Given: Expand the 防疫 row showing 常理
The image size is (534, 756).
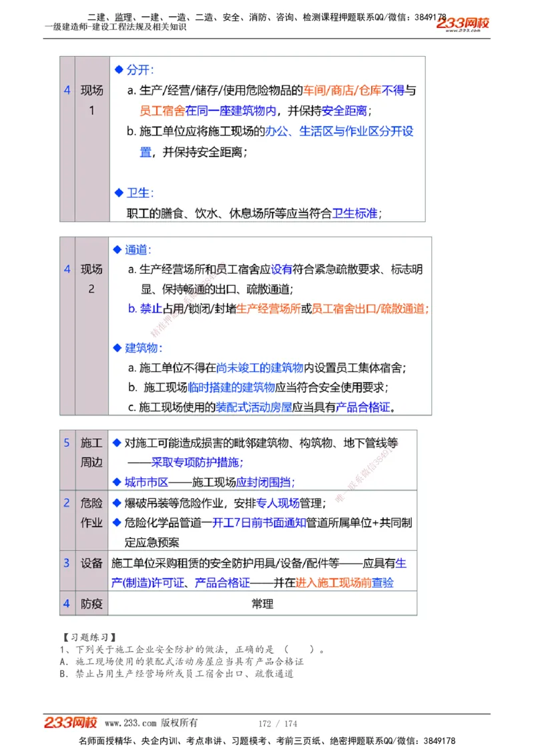Looking at the screenshot, I should 91,604.
